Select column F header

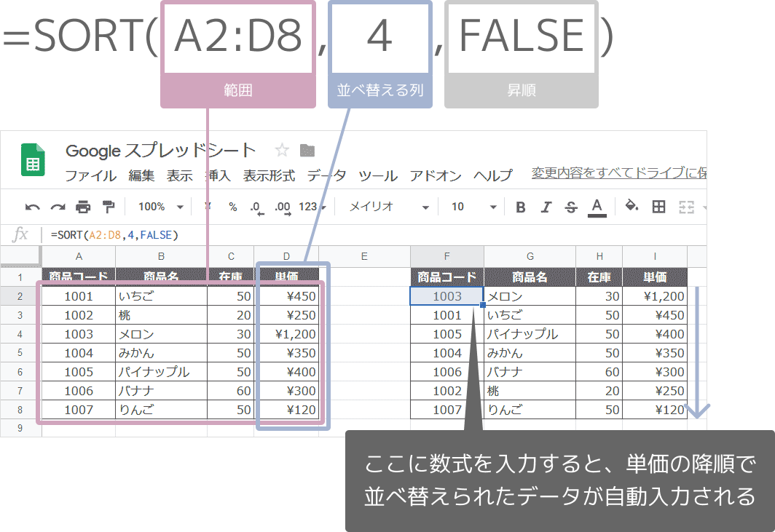click(x=446, y=256)
